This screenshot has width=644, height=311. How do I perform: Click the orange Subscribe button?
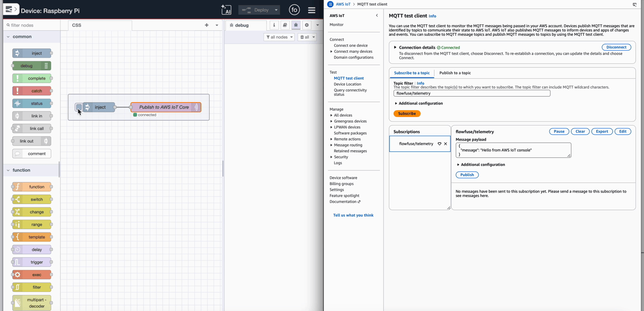pos(407,113)
